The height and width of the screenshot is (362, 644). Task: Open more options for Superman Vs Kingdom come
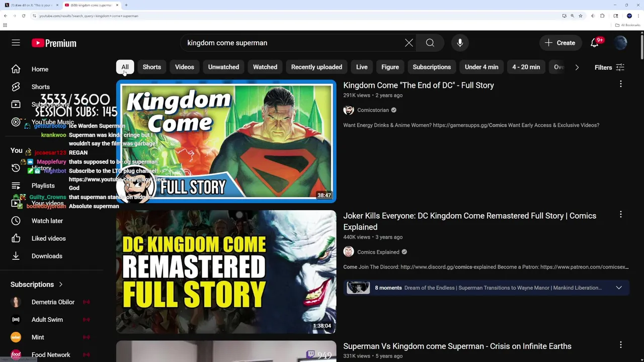(x=621, y=345)
